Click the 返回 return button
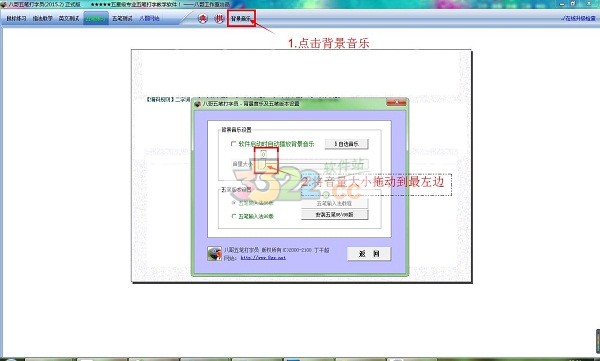 point(369,254)
